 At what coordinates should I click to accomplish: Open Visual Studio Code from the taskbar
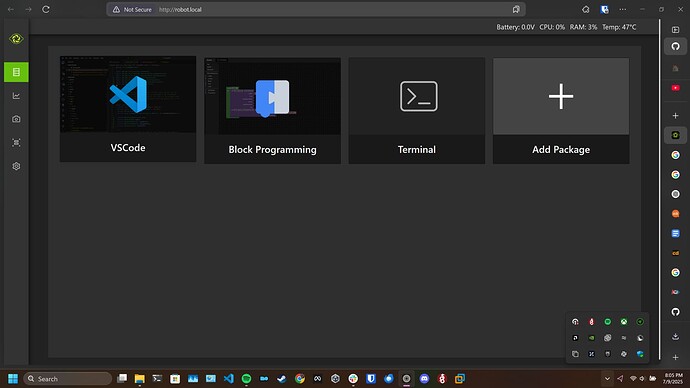228,378
